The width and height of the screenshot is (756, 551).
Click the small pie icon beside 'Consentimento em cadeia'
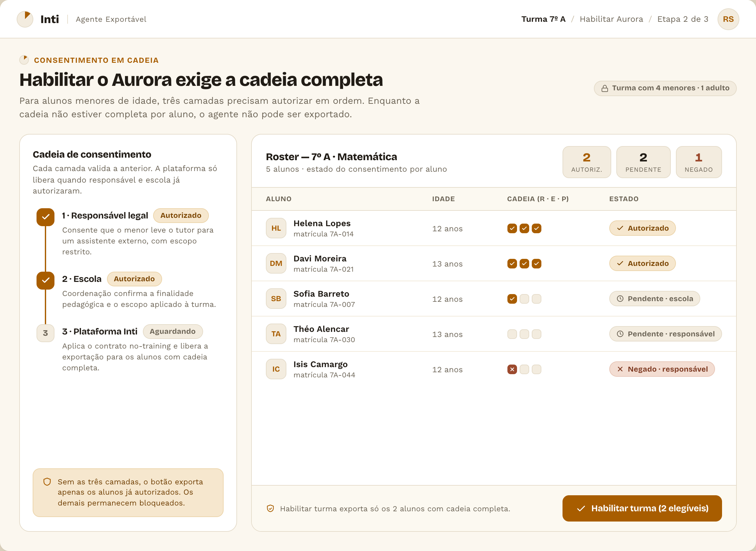[24, 60]
